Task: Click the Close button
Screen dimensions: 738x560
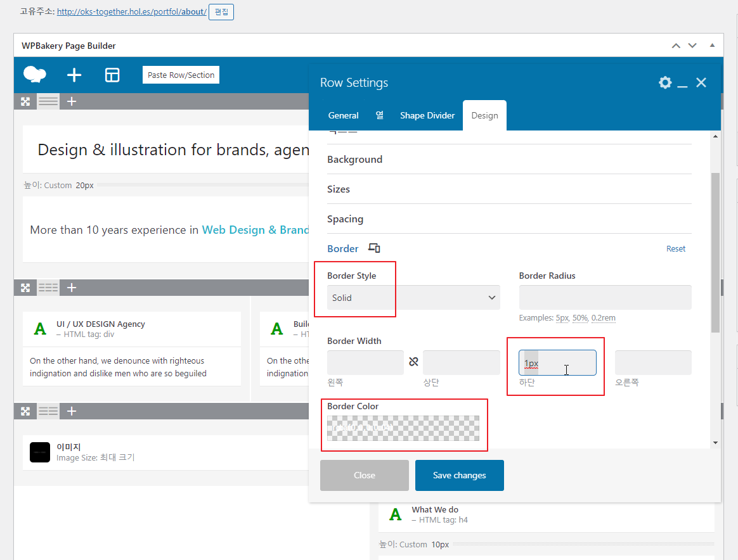Action: (365, 475)
